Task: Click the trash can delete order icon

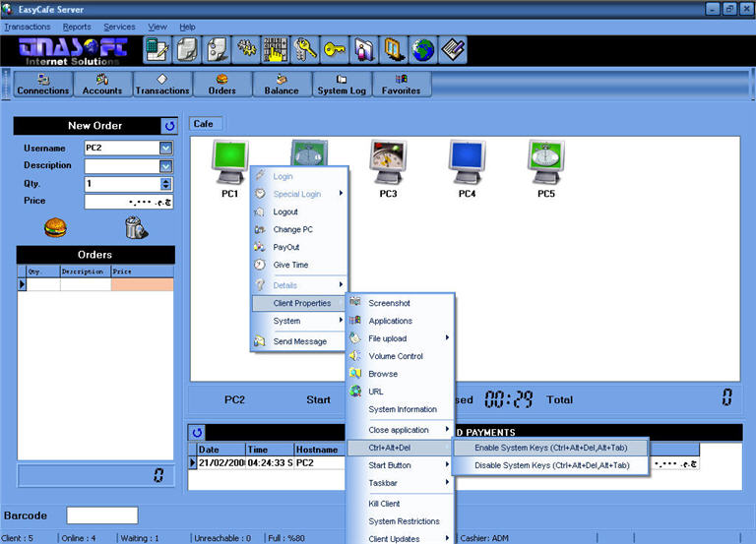Action: click(x=136, y=227)
